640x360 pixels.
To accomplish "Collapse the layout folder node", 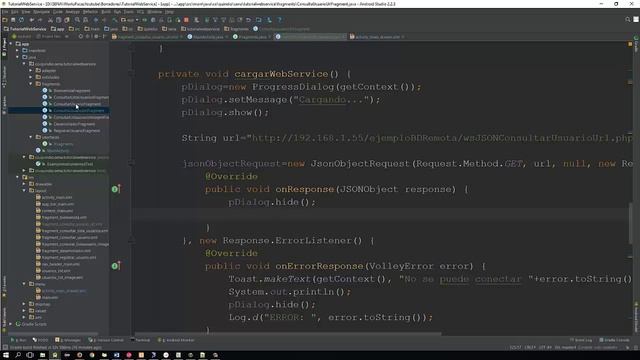I will [x=24, y=191].
